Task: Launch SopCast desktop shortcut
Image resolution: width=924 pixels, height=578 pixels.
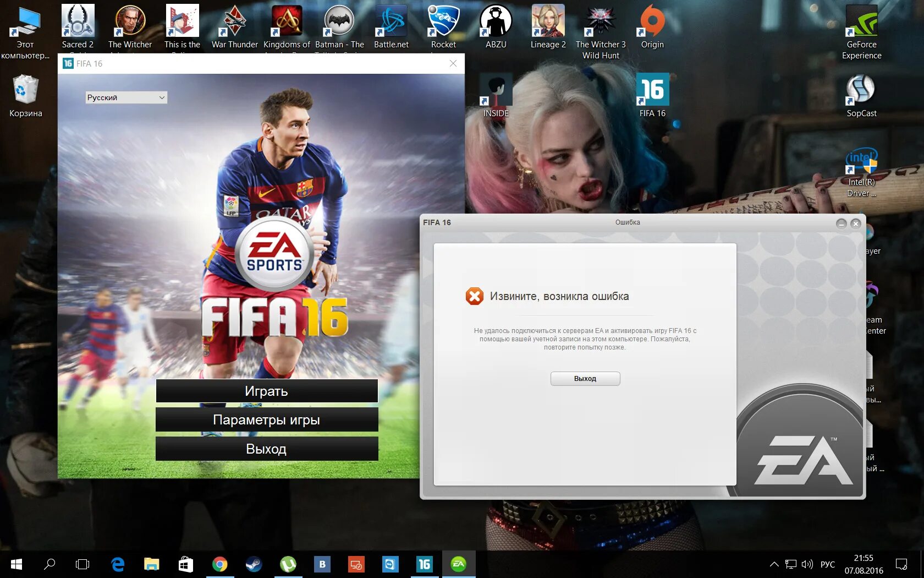Action: point(861,95)
